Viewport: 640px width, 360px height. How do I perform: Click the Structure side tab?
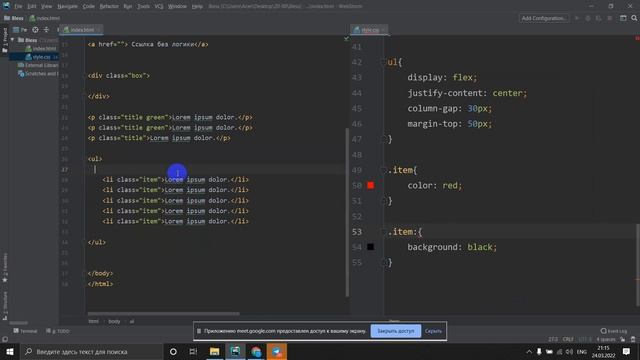(x=4, y=305)
